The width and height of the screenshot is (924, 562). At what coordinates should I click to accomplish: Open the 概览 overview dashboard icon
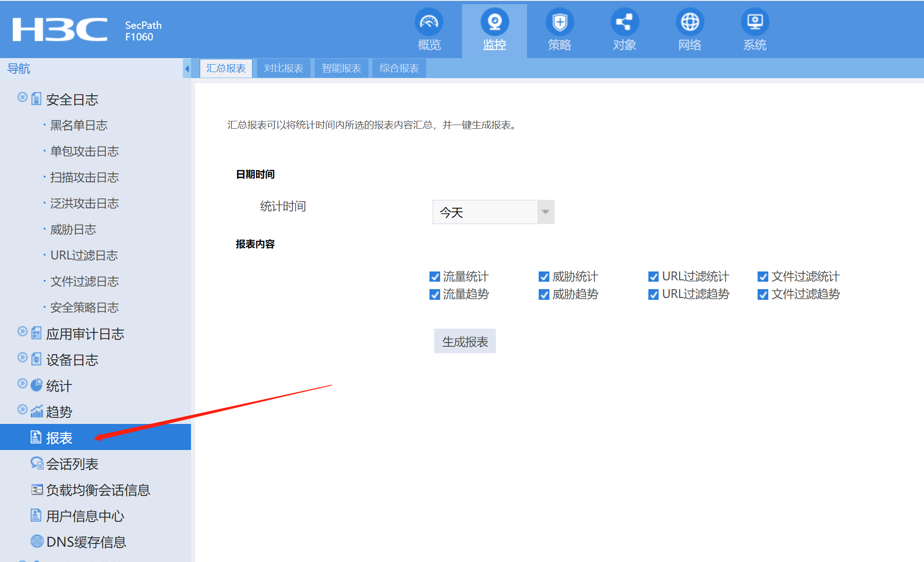(429, 22)
